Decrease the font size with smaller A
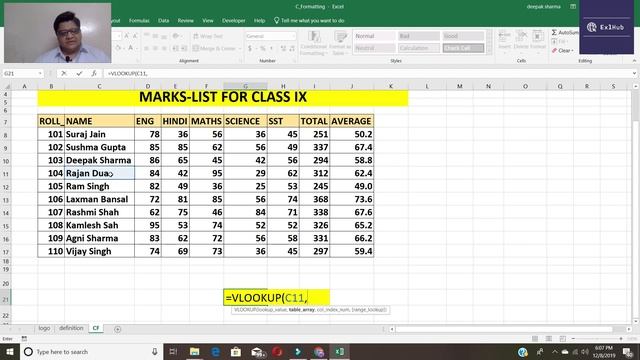 [x=135, y=36]
